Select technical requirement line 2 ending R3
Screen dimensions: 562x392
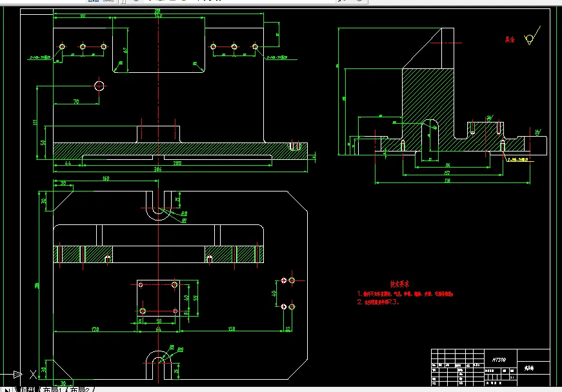pyautogui.click(x=378, y=302)
